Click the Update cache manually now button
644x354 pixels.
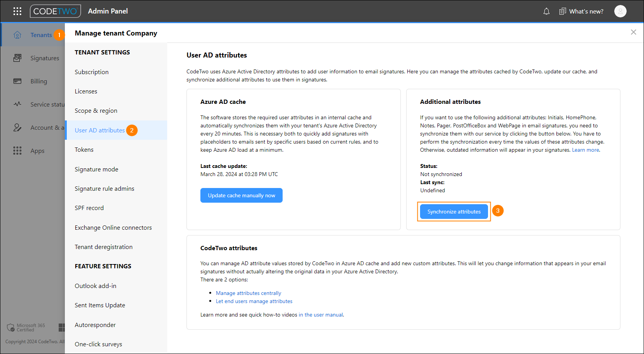241,195
